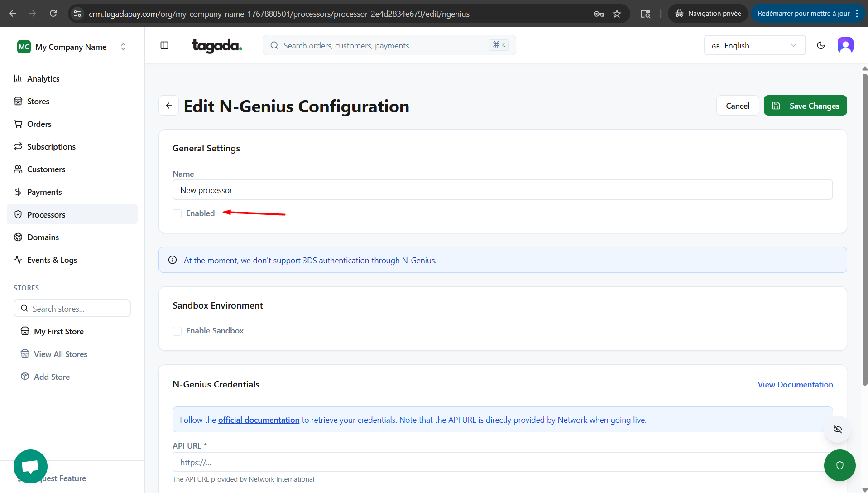
Task: Toggle the sidebar panel icon
Action: pos(164,45)
